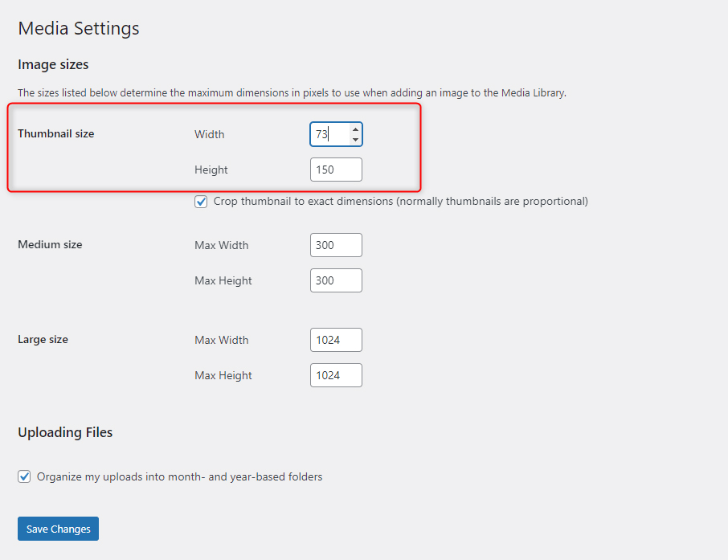Click the Media Settings page title
The image size is (728, 560).
(x=78, y=28)
